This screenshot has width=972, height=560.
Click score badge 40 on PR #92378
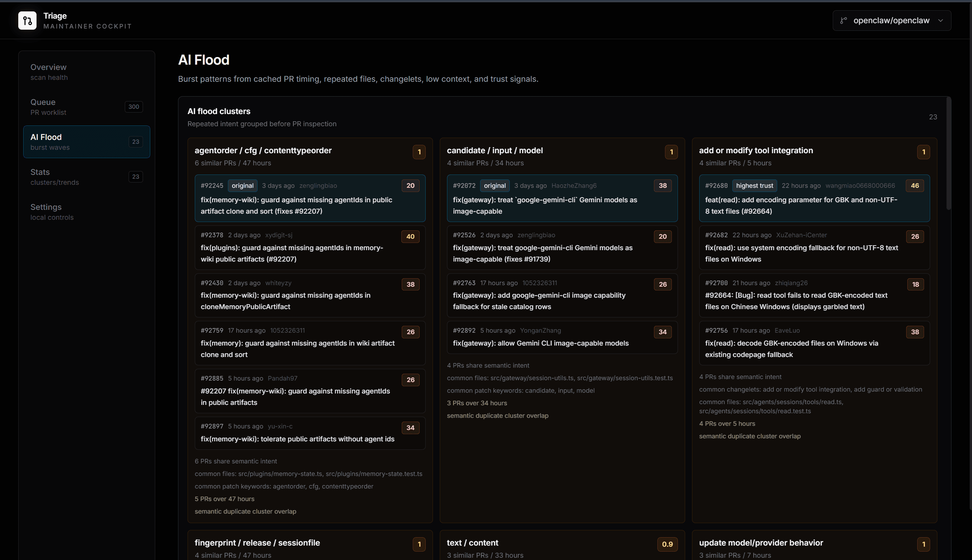pyautogui.click(x=410, y=236)
